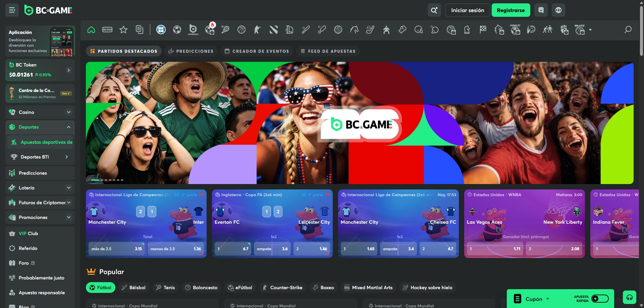Open live support headset button

(630, 297)
